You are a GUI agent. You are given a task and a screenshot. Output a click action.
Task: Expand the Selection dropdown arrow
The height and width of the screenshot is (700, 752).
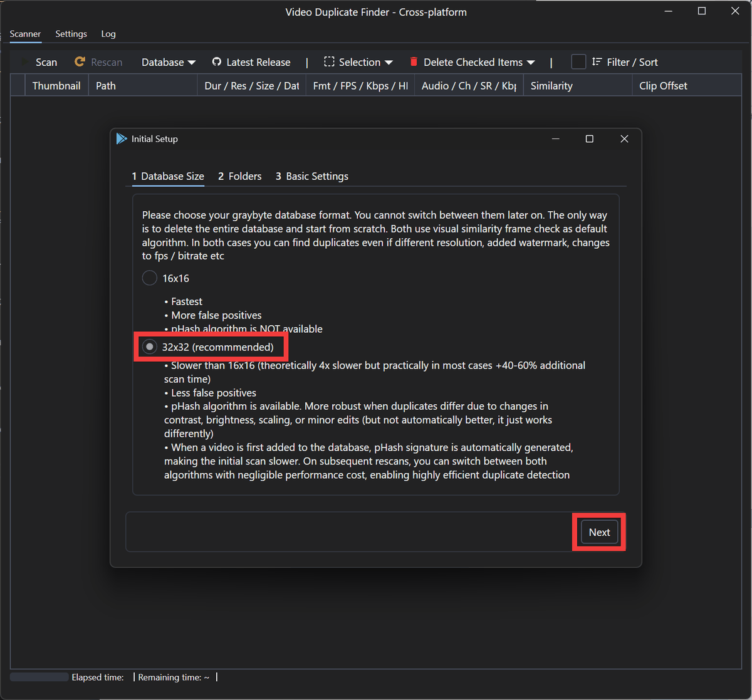(389, 63)
